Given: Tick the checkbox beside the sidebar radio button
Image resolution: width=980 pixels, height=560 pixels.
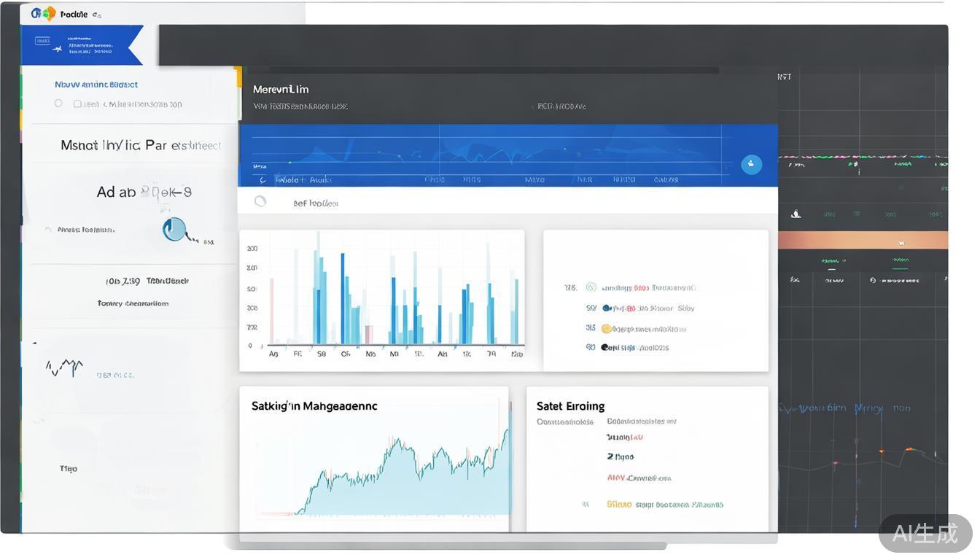Looking at the screenshot, I should [x=77, y=104].
